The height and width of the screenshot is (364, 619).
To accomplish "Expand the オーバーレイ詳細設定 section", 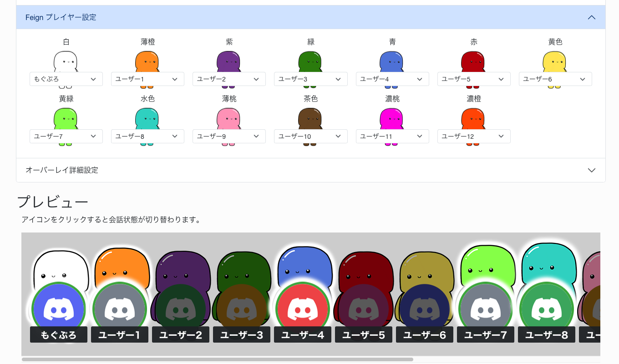I will click(x=310, y=170).
